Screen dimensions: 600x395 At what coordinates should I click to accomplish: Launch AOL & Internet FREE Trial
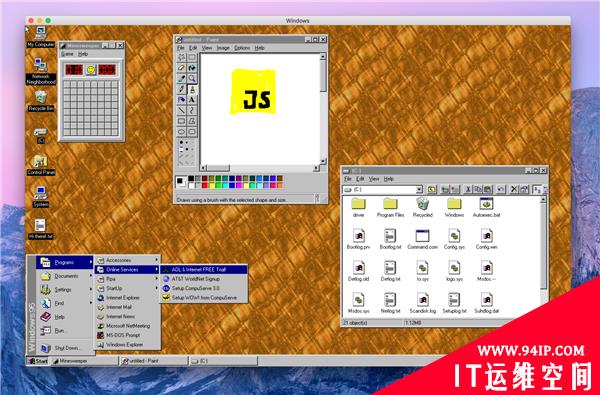pyautogui.click(x=204, y=269)
